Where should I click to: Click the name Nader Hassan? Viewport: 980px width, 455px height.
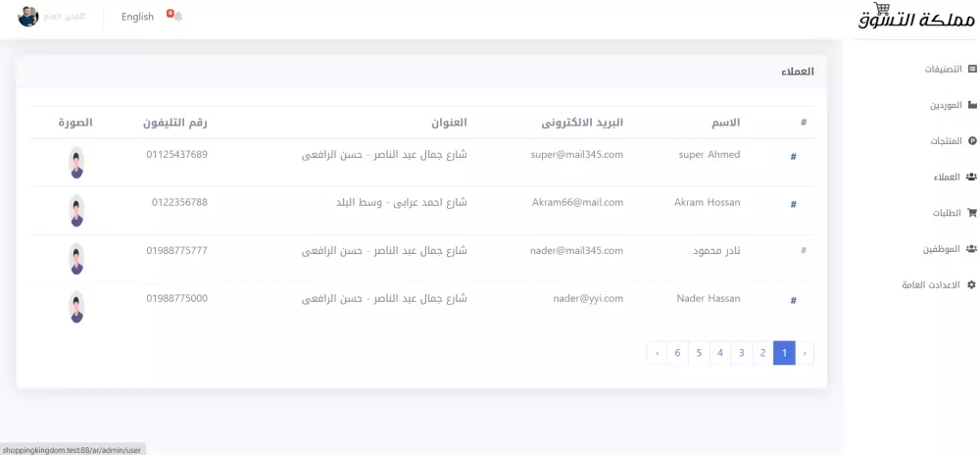(709, 299)
